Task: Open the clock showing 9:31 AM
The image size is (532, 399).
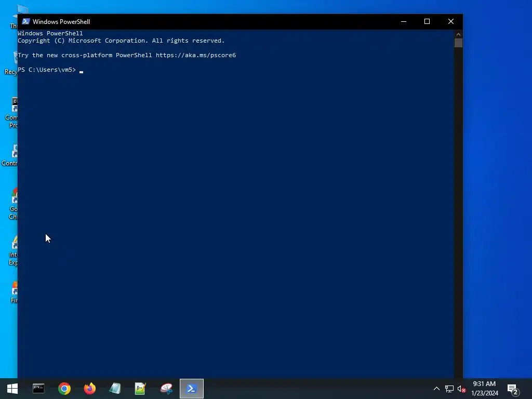Action: (485, 389)
